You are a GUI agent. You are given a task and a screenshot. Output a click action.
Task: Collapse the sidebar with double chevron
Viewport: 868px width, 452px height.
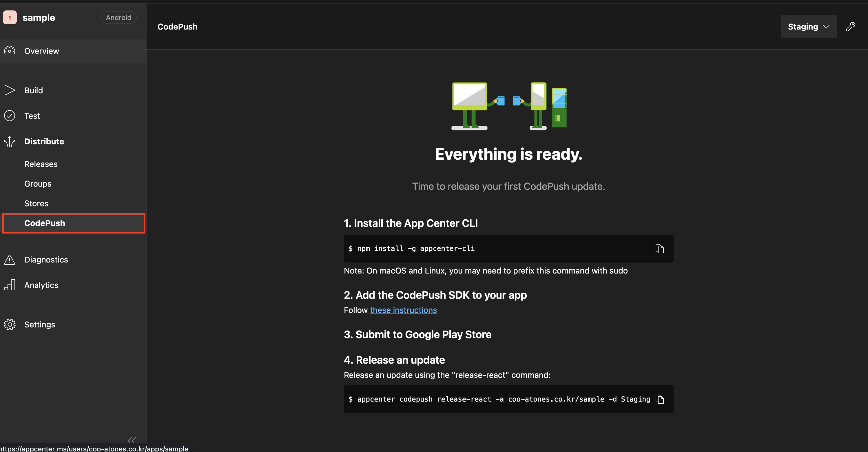(132, 440)
